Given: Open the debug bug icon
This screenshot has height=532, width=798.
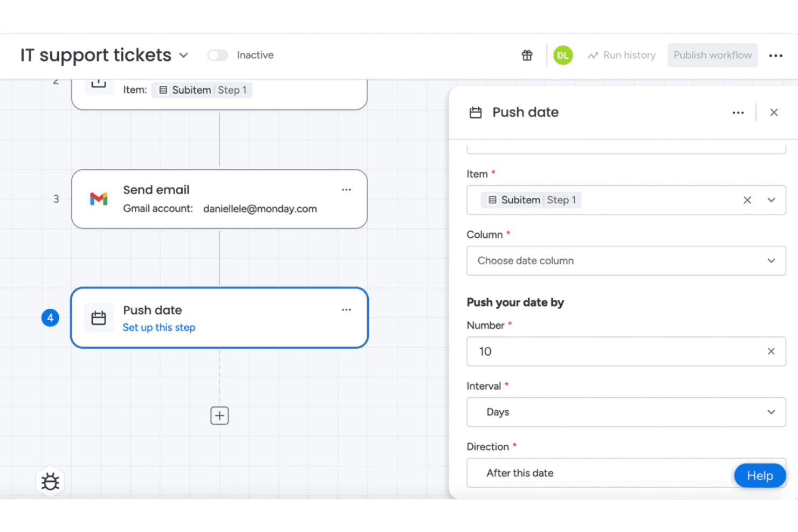Looking at the screenshot, I should [50, 481].
